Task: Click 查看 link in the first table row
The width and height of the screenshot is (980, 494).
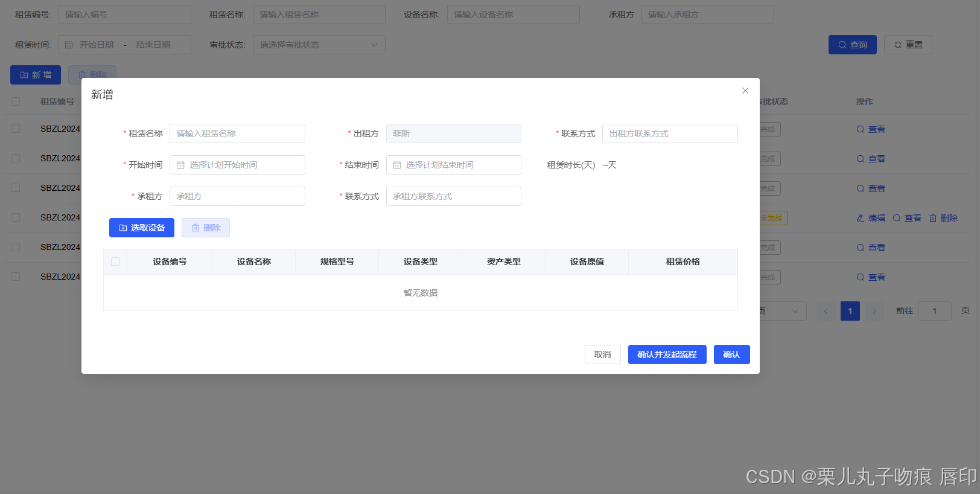Action: tap(871, 129)
